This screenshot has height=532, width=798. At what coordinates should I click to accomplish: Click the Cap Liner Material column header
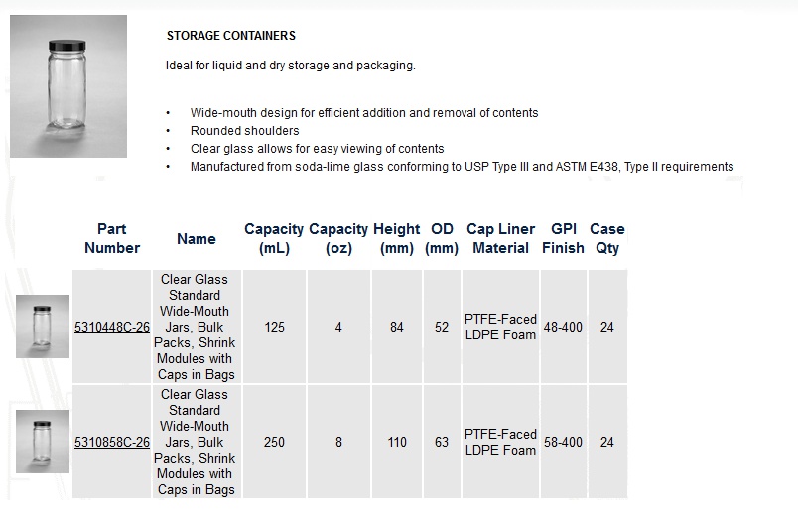501,238
